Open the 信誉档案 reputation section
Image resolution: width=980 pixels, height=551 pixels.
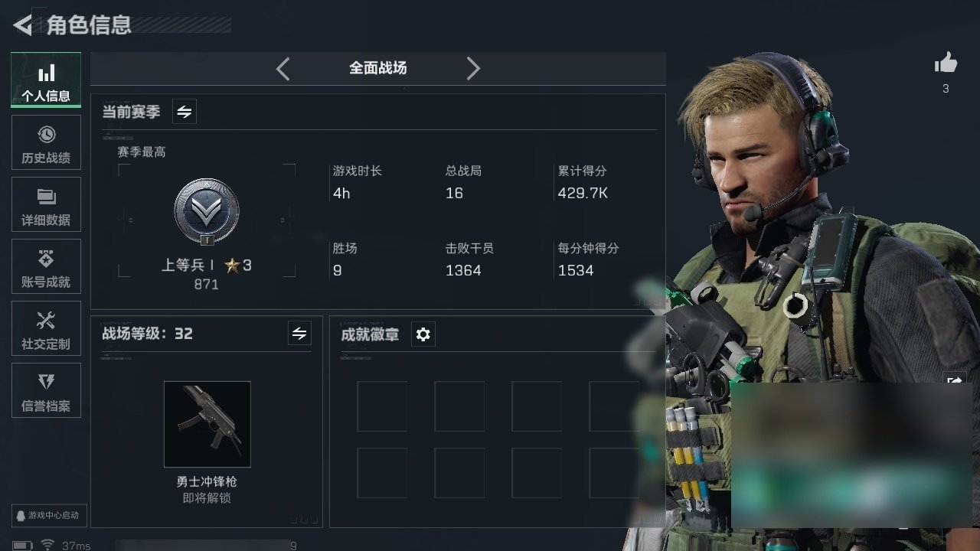point(46,390)
